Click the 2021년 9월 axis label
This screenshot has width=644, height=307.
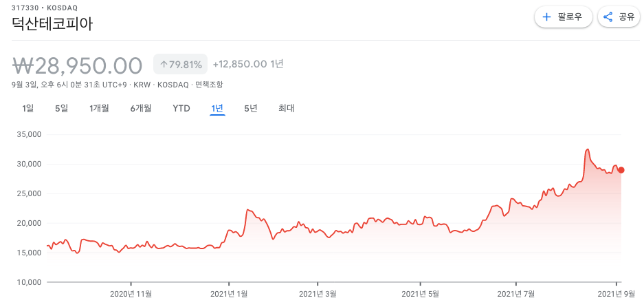[x=616, y=294]
